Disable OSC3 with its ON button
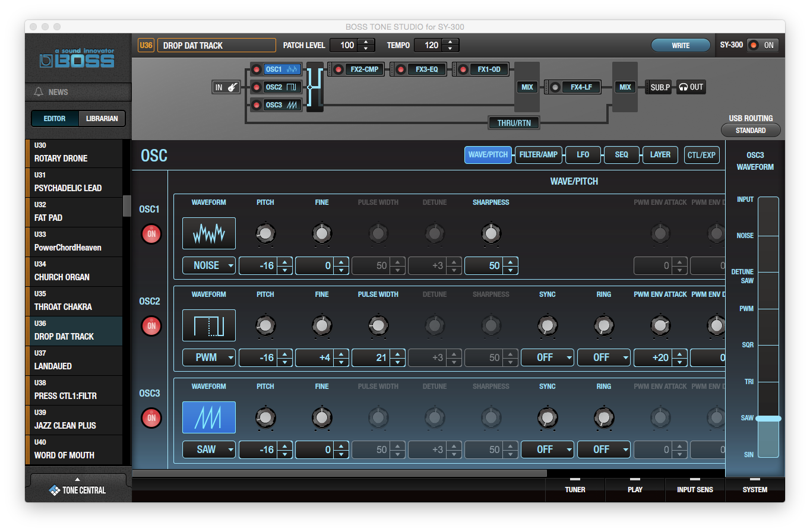810x532 pixels. pos(151,418)
